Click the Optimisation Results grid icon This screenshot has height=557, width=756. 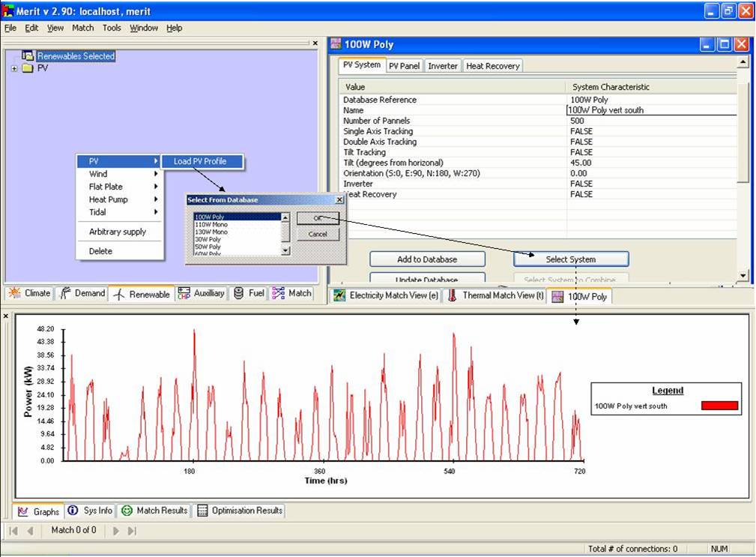pyautogui.click(x=202, y=511)
